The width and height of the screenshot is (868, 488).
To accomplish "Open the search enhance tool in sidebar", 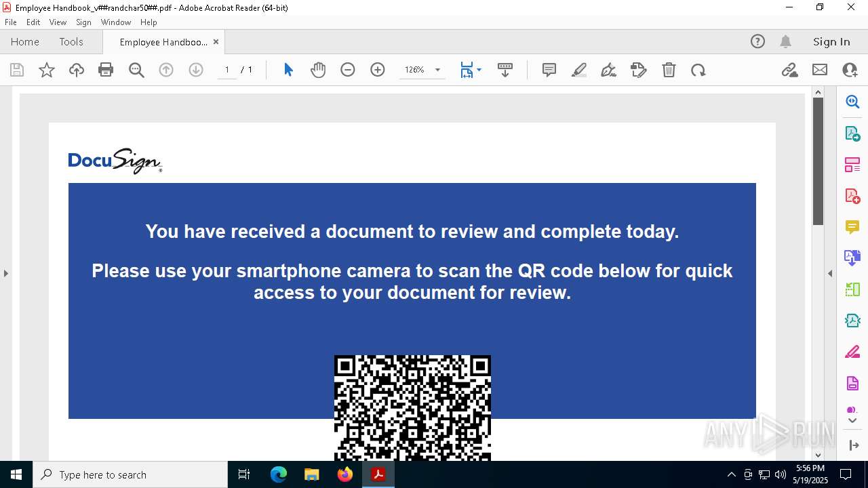I will pyautogui.click(x=852, y=102).
